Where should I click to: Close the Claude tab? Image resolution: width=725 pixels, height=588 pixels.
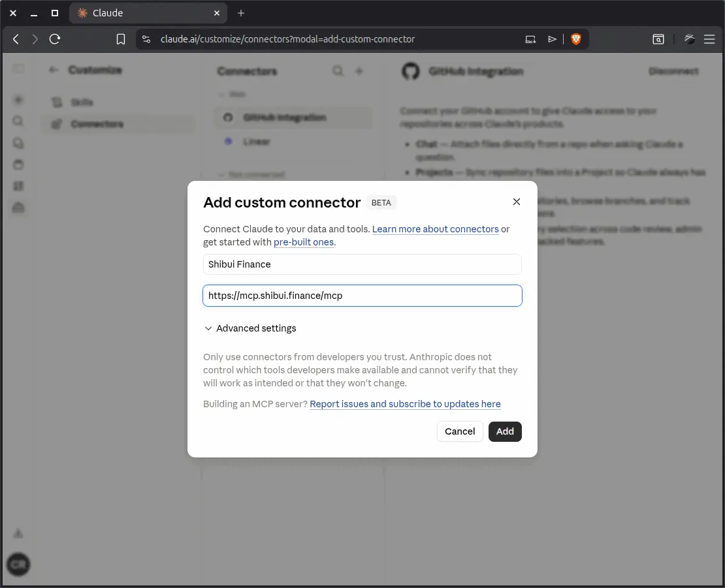click(x=217, y=13)
